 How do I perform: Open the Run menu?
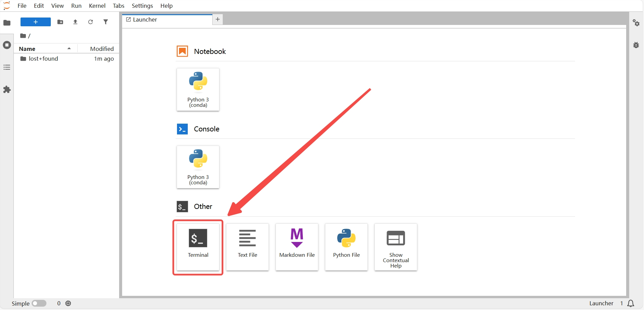pos(76,6)
